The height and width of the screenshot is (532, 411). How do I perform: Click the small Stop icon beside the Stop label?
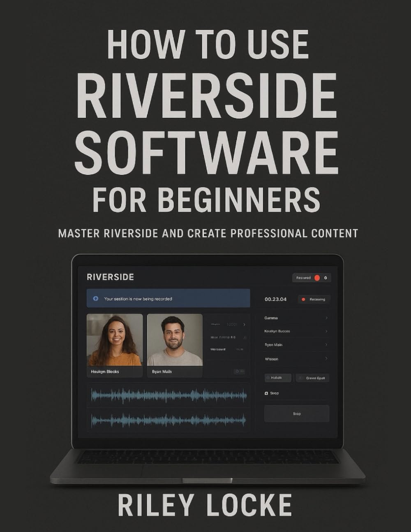pos(266,393)
